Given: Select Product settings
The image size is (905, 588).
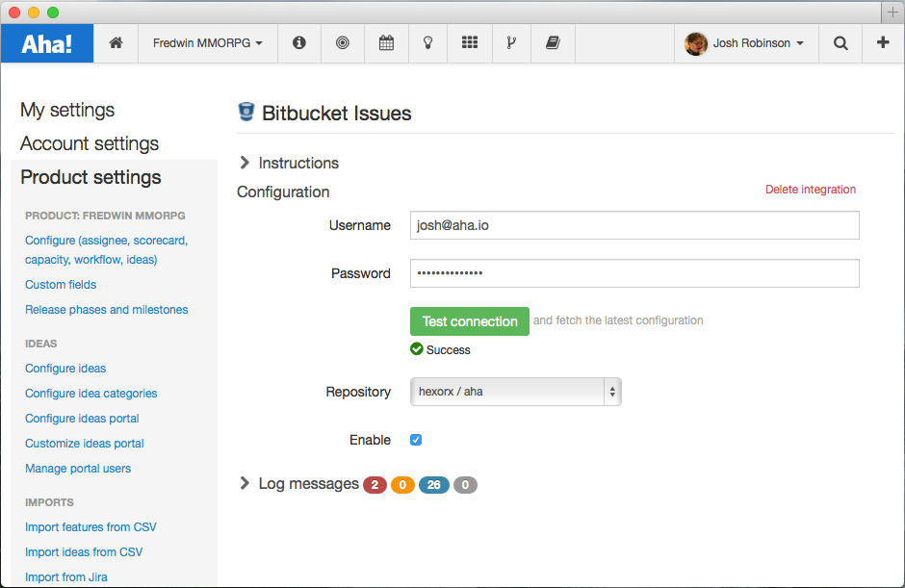Looking at the screenshot, I should point(90,176).
